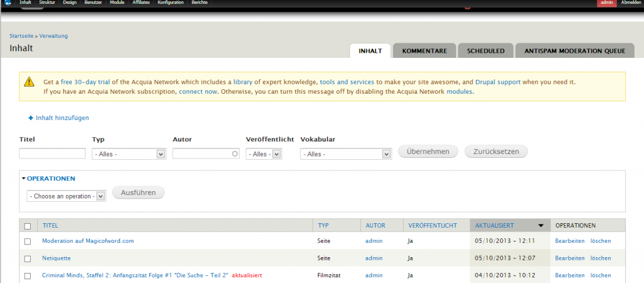Viewport: 644px width, 283px height.
Task: Click the home icon in admin toolbar
Action: tap(6, 3)
